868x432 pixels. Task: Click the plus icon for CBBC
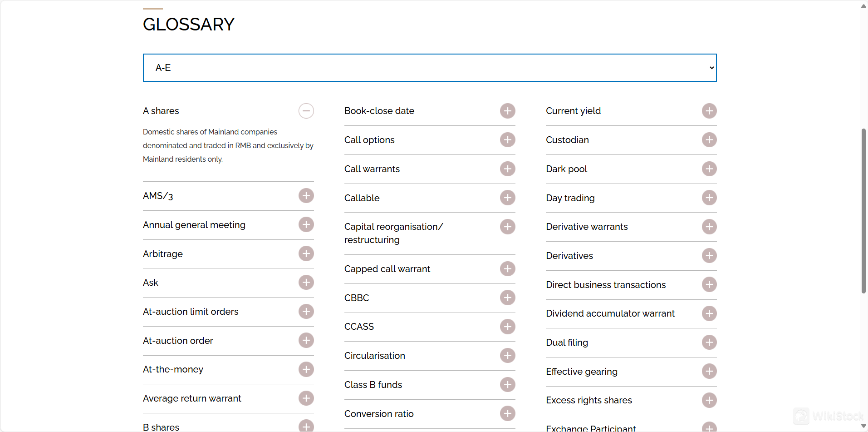(507, 298)
